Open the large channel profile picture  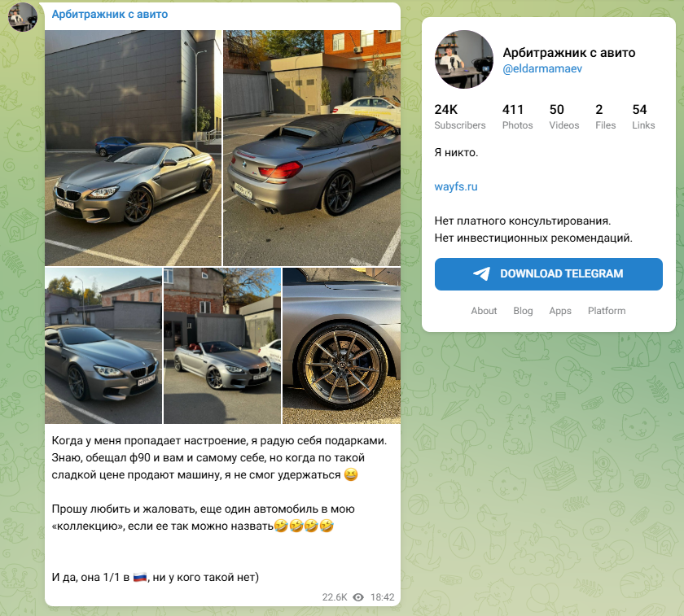point(464,59)
